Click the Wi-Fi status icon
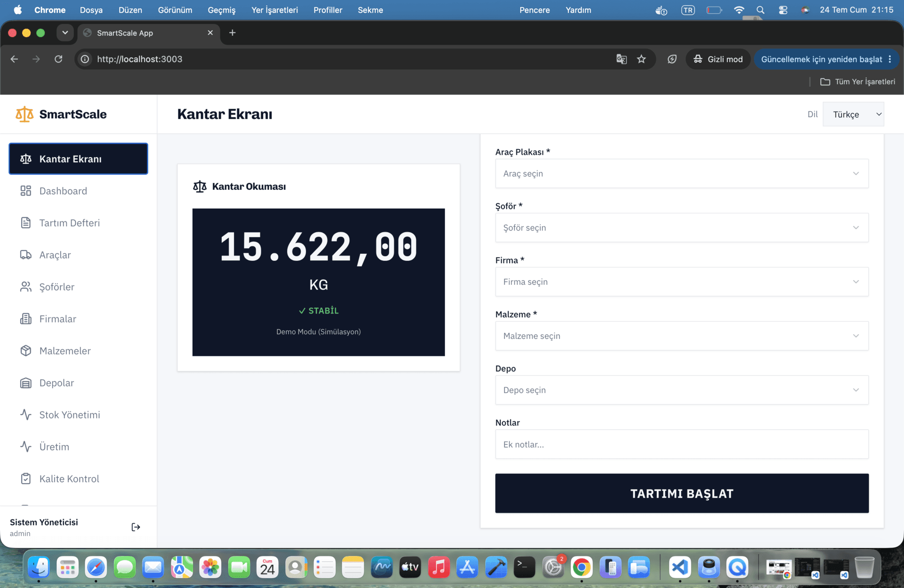This screenshot has height=588, width=904. (x=739, y=10)
